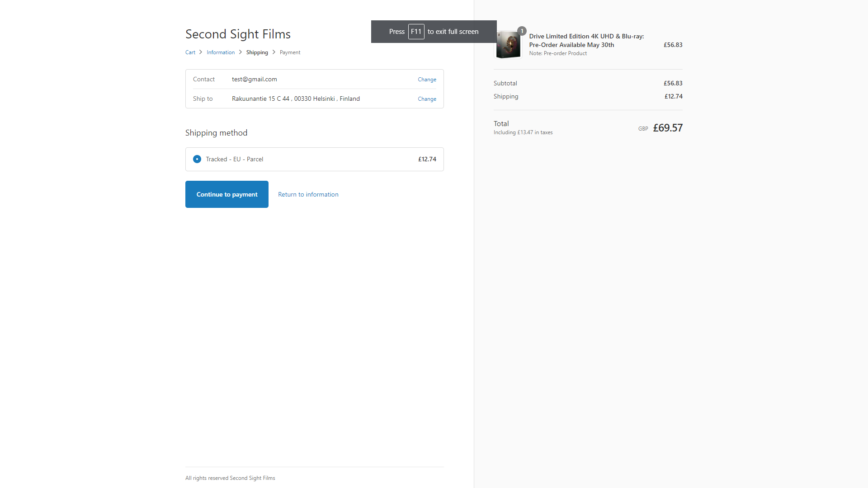Open the Return to information link
The width and height of the screenshot is (868, 488).
308,194
